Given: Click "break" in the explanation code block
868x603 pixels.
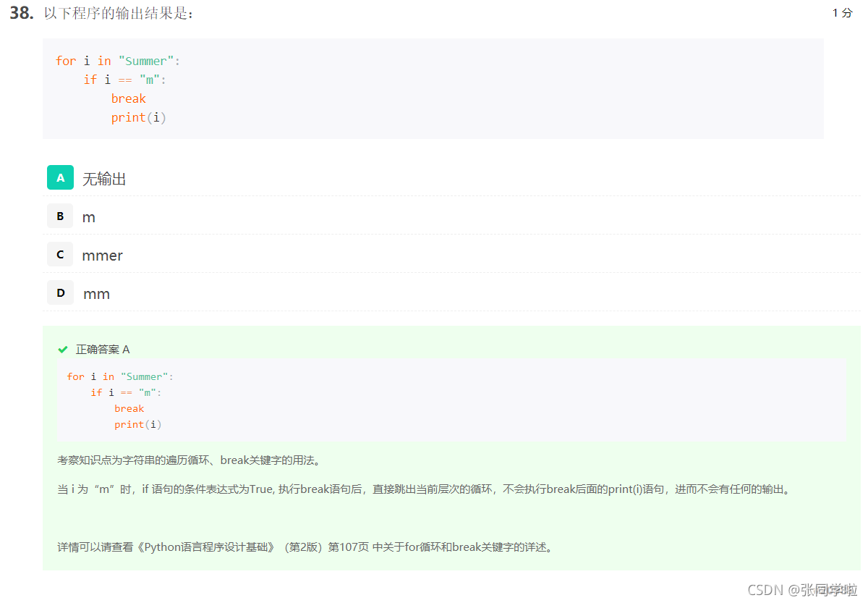Looking at the screenshot, I should (x=129, y=408).
